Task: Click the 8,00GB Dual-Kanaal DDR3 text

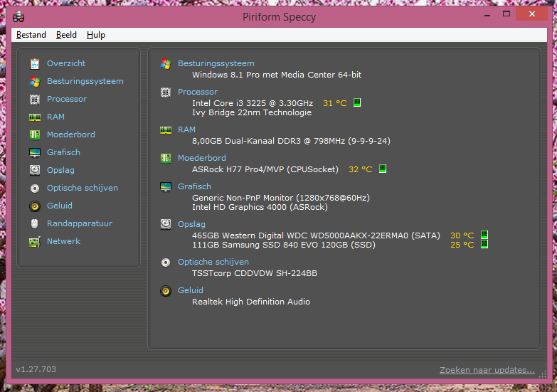Action: 291,141
